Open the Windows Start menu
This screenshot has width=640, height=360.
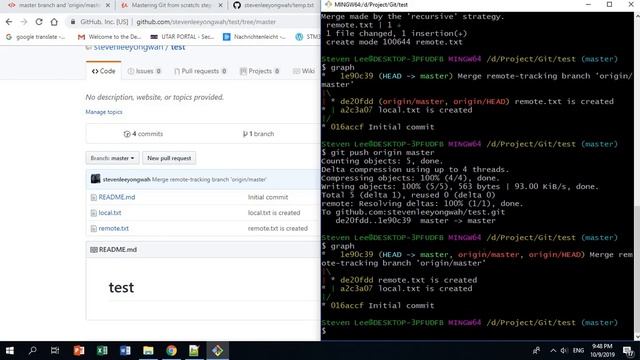pos(10,350)
